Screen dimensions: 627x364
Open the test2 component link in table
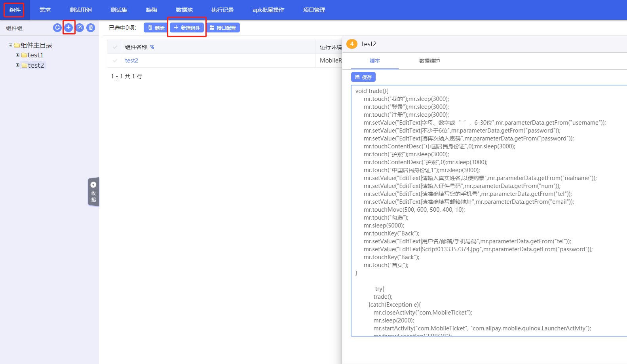(x=131, y=61)
